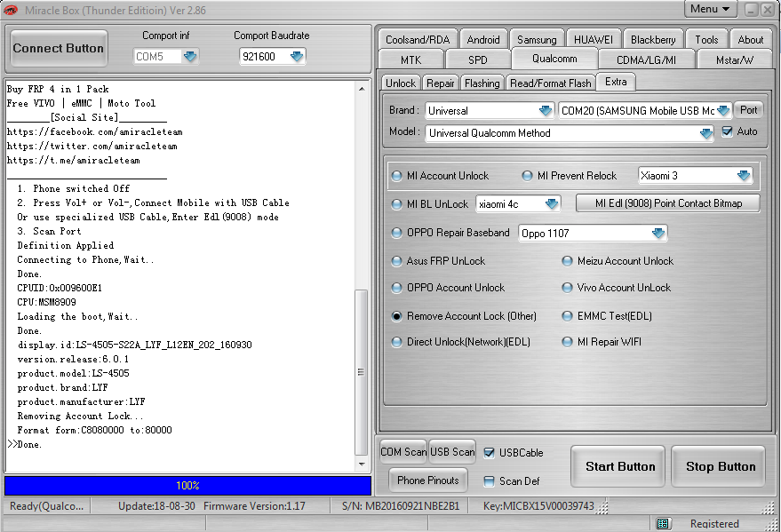Open MI Edl (9008) Point Contact Bitmap
The width and height of the screenshot is (781, 532).
[x=668, y=203]
